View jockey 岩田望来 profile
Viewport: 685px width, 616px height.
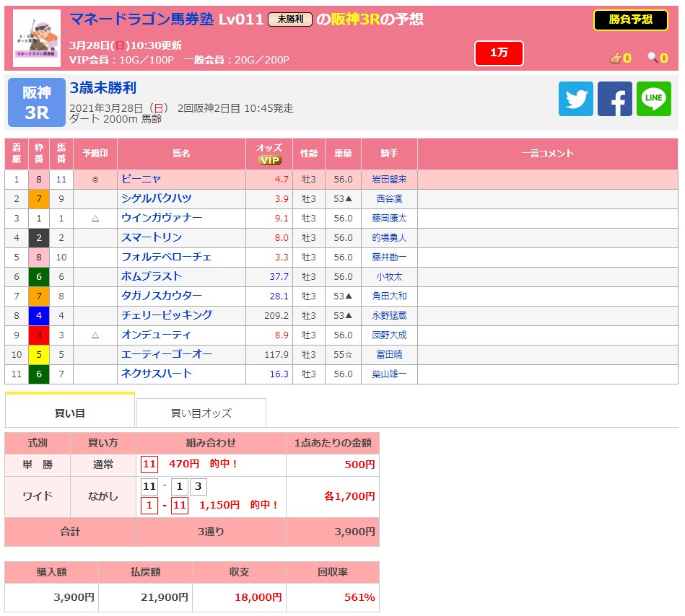(x=389, y=179)
